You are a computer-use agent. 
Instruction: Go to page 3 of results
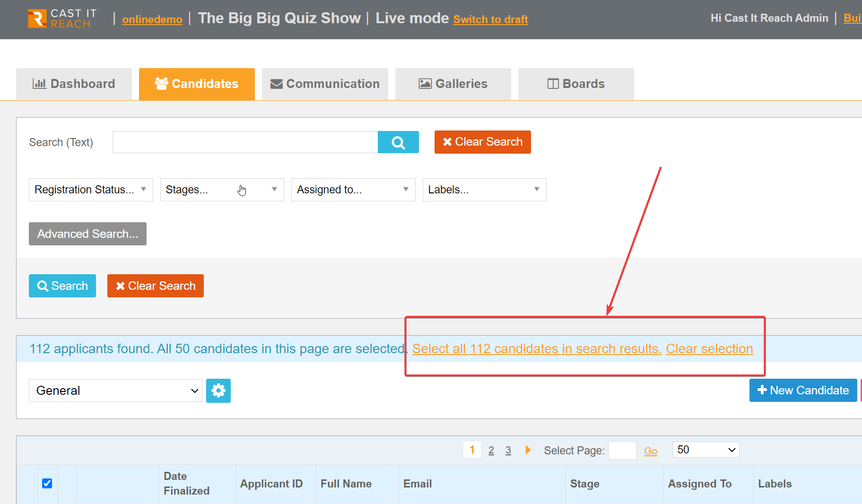(x=508, y=450)
